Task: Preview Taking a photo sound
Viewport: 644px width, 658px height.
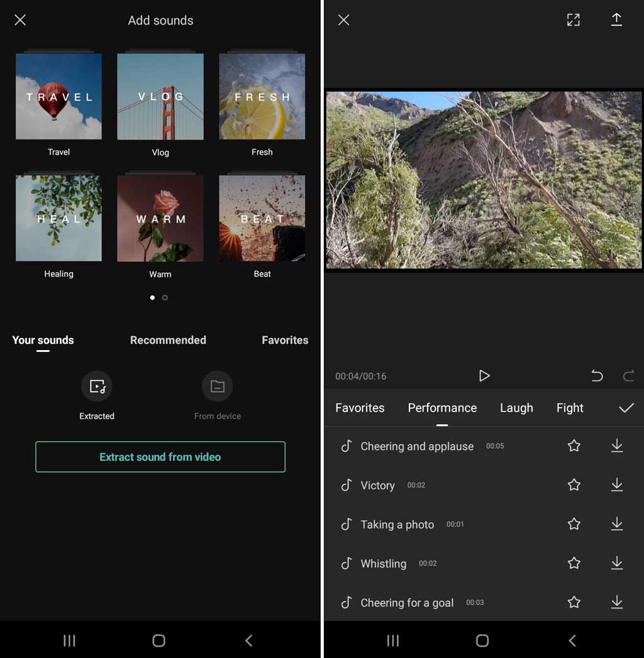Action: click(397, 525)
